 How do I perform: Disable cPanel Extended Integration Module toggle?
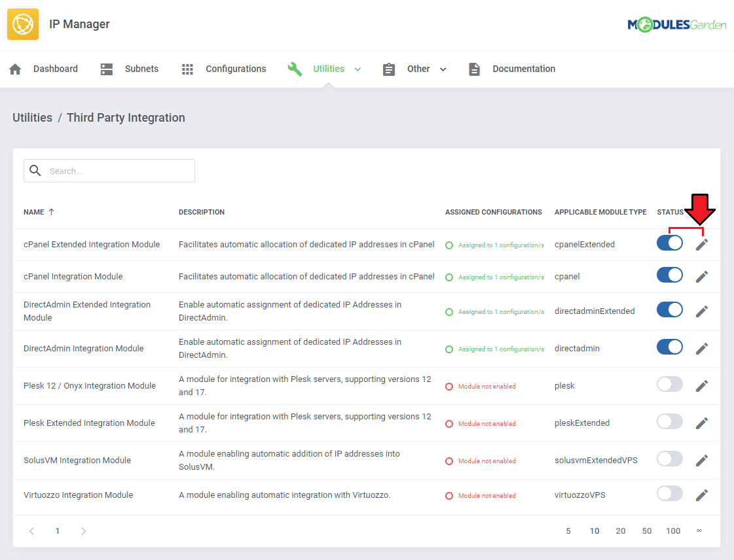(x=669, y=243)
